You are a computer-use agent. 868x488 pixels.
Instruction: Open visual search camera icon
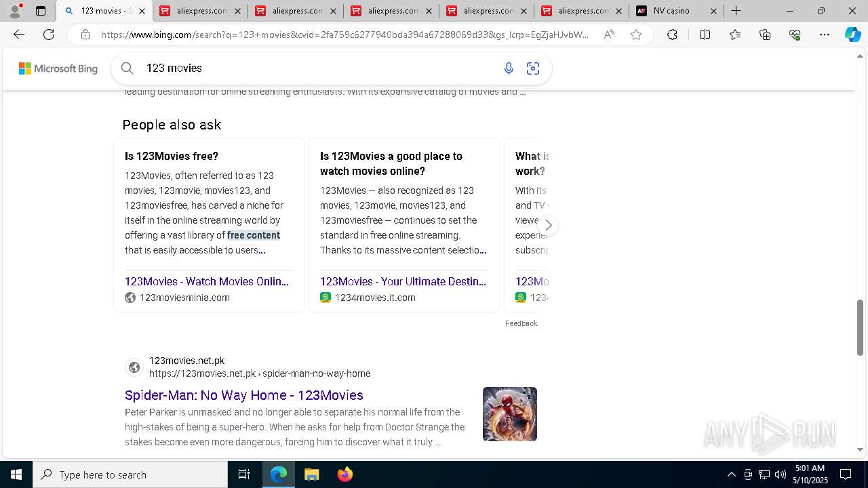coord(533,68)
